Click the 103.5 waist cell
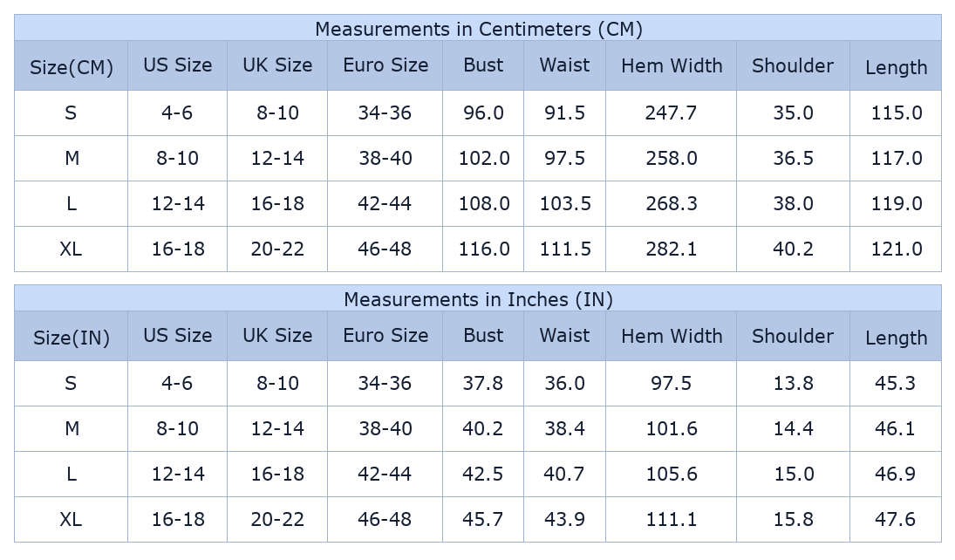The width and height of the screenshot is (955, 560). tap(564, 203)
